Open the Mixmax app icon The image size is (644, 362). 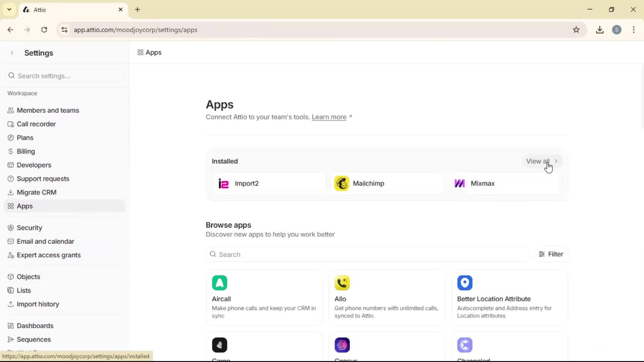pos(460,183)
